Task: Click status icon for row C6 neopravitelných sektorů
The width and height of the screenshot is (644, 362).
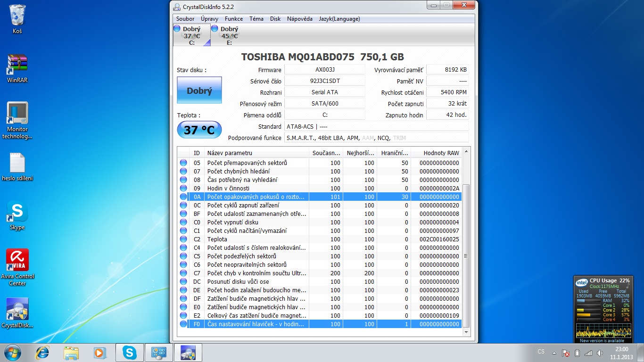Action: (x=183, y=264)
